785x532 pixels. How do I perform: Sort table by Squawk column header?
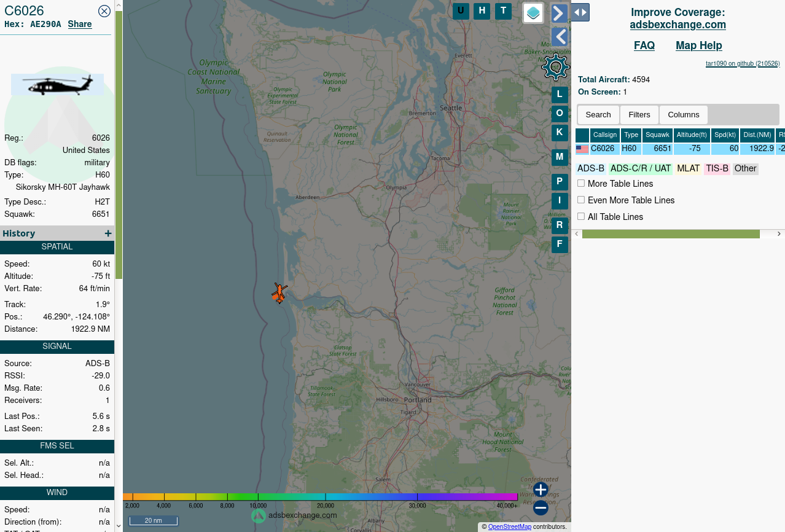pyautogui.click(x=657, y=135)
